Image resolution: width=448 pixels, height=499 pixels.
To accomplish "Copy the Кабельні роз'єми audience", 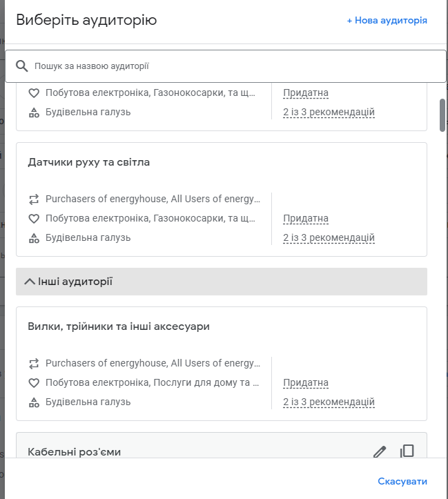I will point(407,451).
